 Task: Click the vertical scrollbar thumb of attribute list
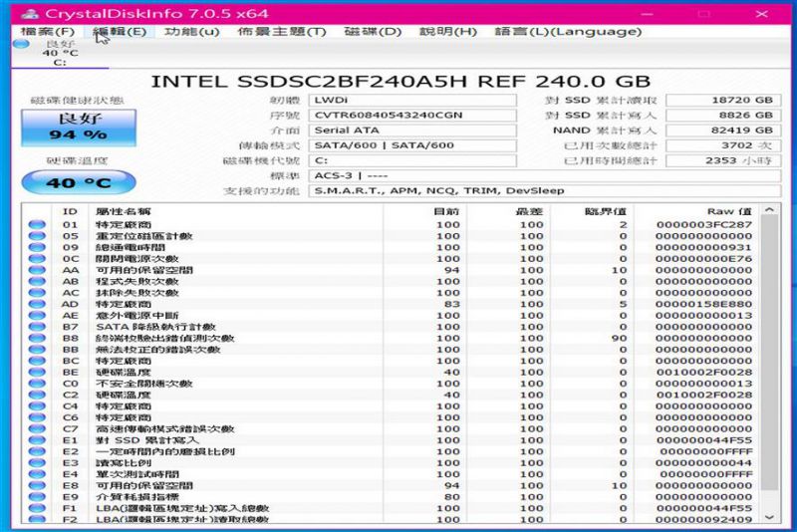769,353
